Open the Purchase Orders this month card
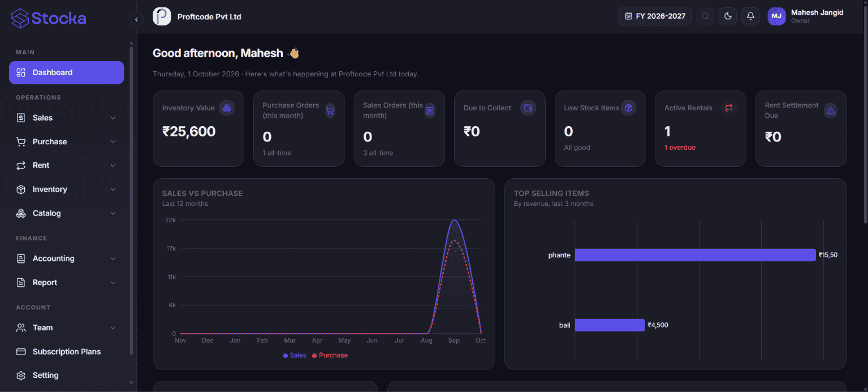The width and height of the screenshot is (868, 392). (299, 129)
